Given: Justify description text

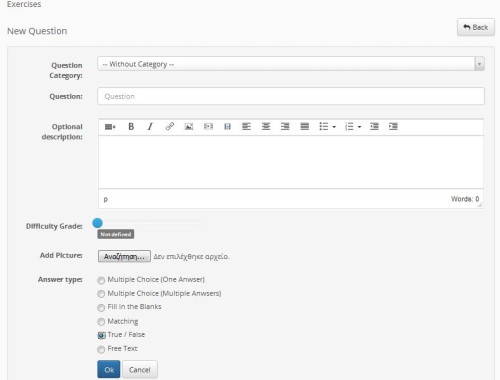Looking at the screenshot, I should click(305, 126).
